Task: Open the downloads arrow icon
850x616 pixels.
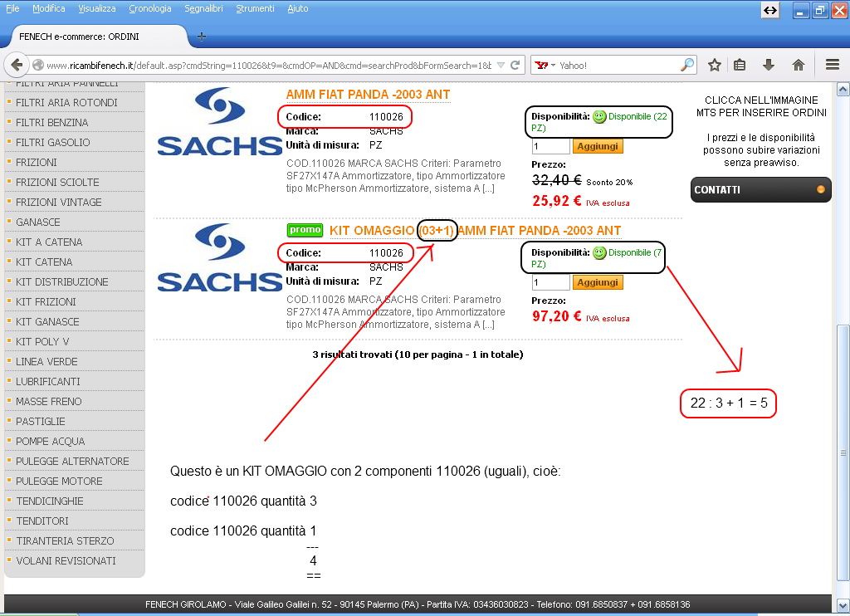Action: [768, 65]
